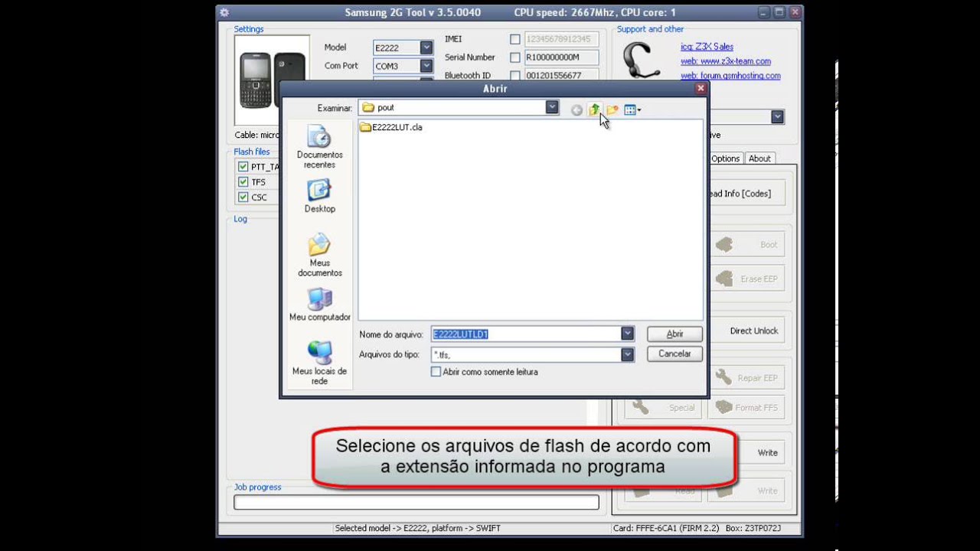
Task: Toggle the CSC flash file checkbox
Action: (243, 197)
